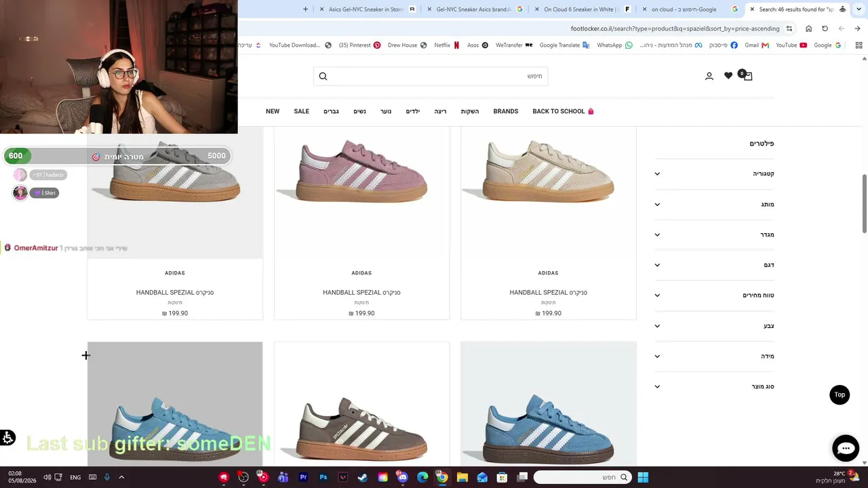Open Chrome from the taskbar
Screen dimensions: 868x488
click(442, 477)
